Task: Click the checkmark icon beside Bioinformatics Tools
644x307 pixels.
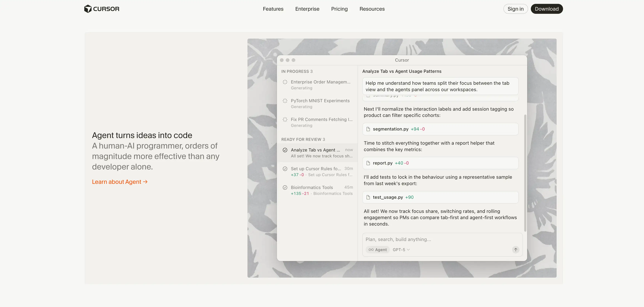Action: click(285, 187)
